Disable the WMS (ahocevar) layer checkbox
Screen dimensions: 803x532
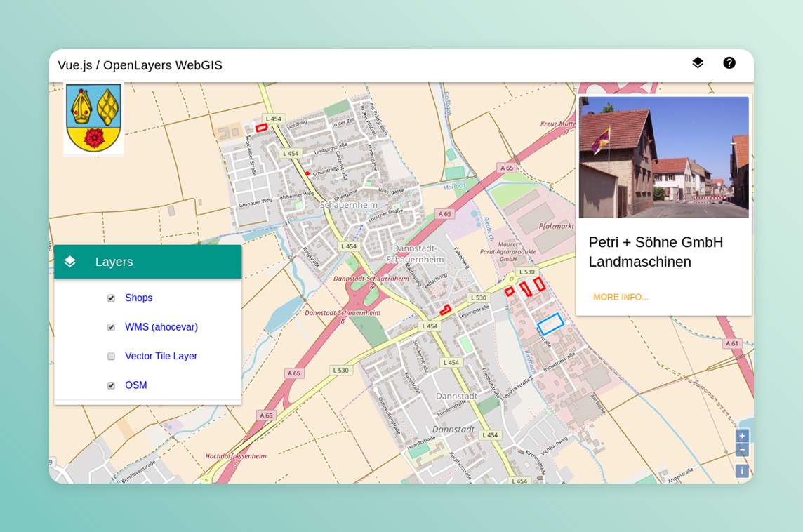point(111,328)
